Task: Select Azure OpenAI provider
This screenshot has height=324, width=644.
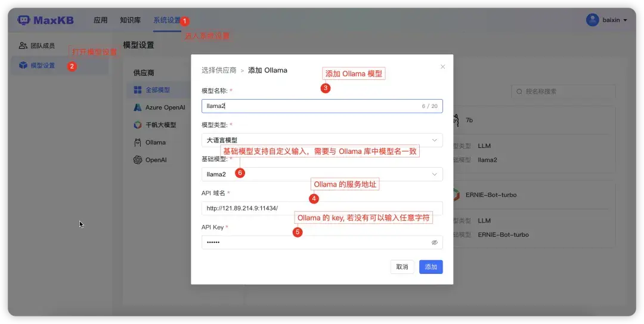Action: click(x=165, y=107)
